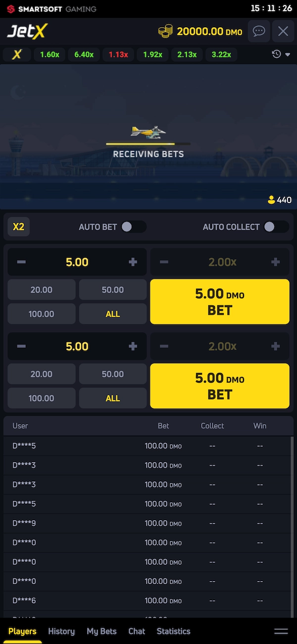Open round history via the clock icon
Image resolution: width=297 pixels, height=644 pixels.
pos(277,54)
